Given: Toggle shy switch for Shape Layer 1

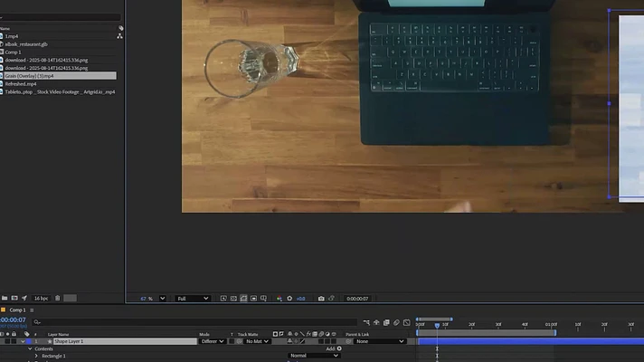Looking at the screenshot, I should (289, 341).
